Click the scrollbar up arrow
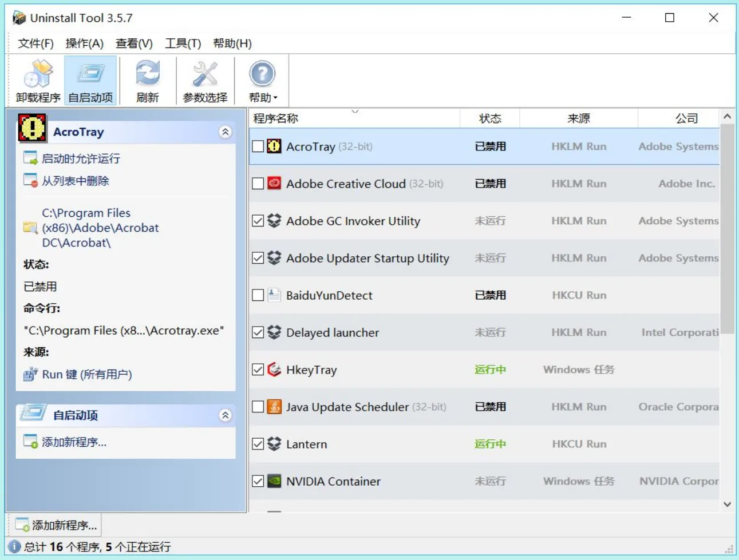 coord(727,117)
